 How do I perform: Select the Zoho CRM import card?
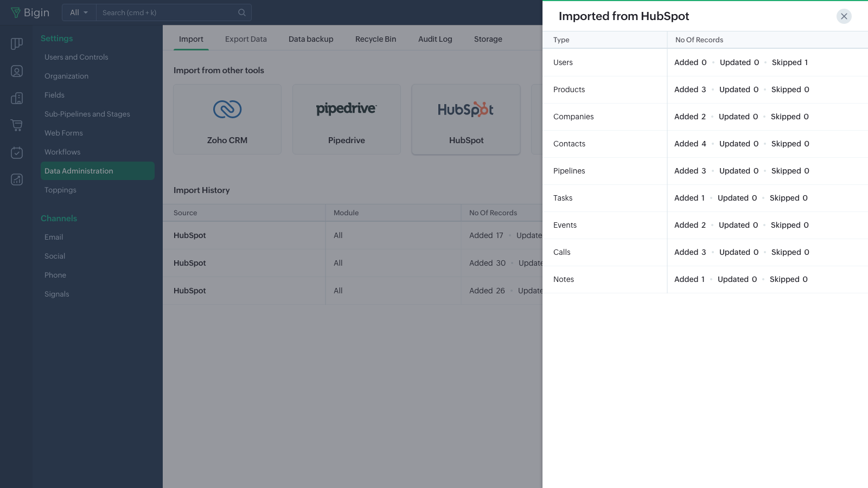227,119
